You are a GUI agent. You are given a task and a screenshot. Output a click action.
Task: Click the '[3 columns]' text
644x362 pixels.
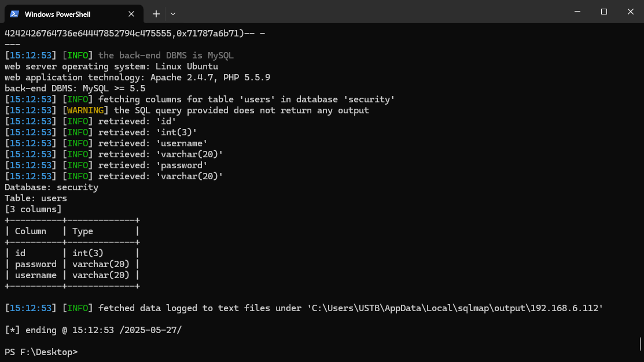33,209
